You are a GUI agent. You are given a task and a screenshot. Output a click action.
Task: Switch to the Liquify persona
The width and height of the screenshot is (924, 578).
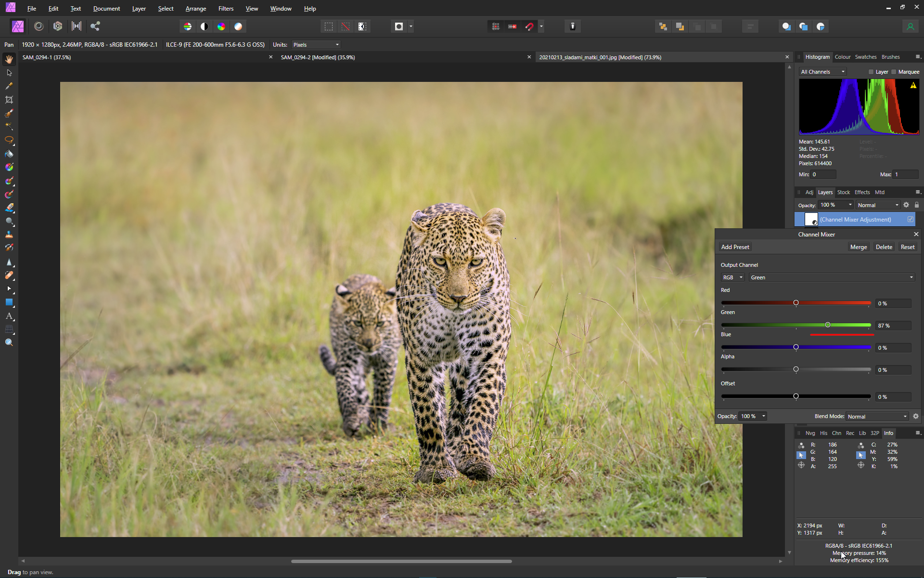point(39,26)
